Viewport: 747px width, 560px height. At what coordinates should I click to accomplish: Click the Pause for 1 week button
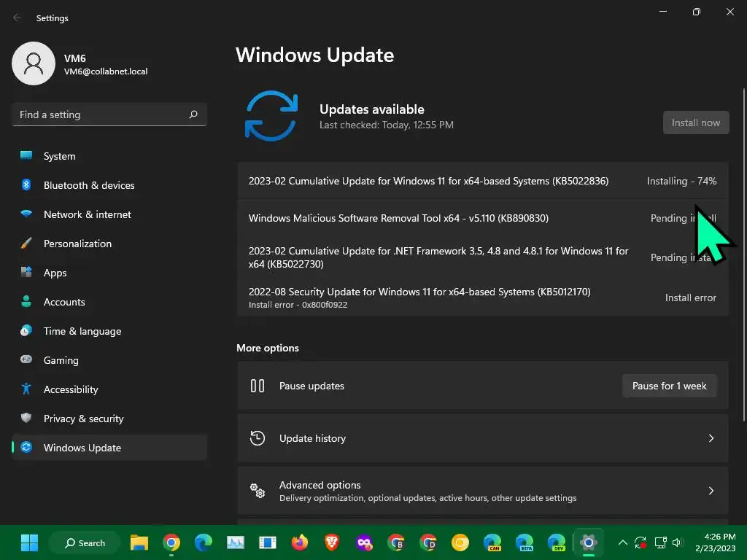click(670, 386)
